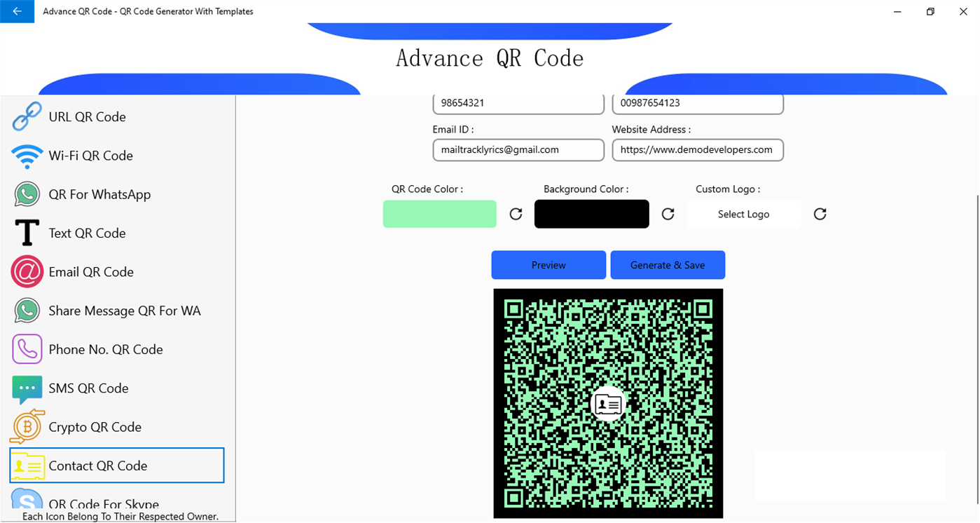Reset the Background Color
The image size is (980, 523).
pyautogui.click(x=668, y=214)
